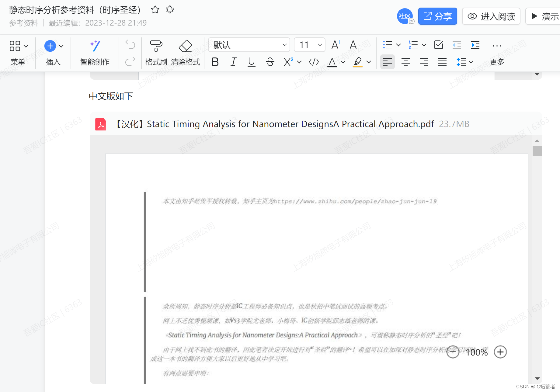
Task: Click the Share button
Action: (x=437, y=16)
